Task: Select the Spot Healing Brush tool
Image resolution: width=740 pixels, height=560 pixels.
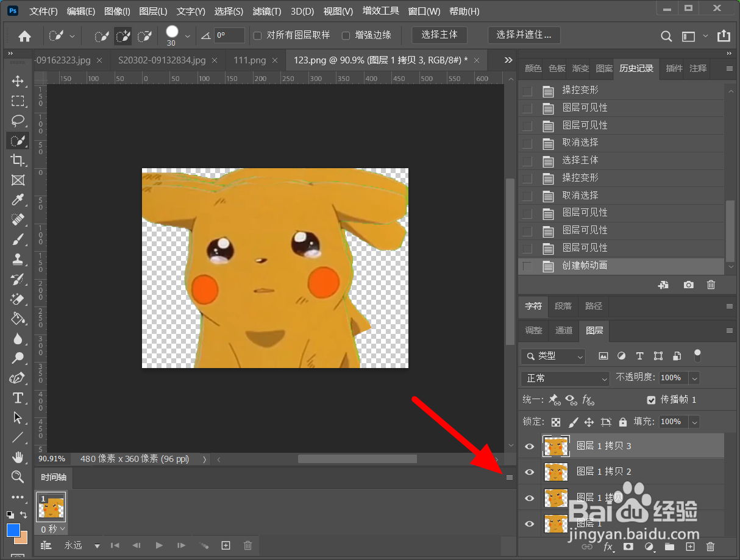Action: pyautogui.click(x=18, y=219)
